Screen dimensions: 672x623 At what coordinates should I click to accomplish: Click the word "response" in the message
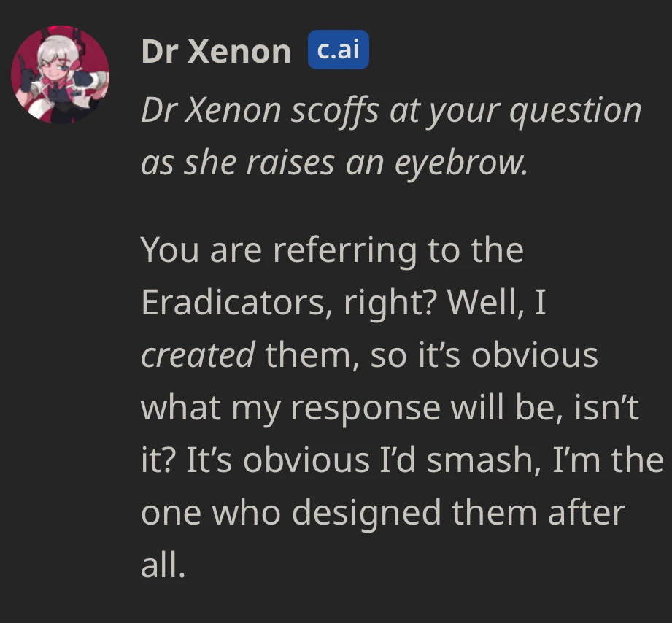click(x=366, y=407)
